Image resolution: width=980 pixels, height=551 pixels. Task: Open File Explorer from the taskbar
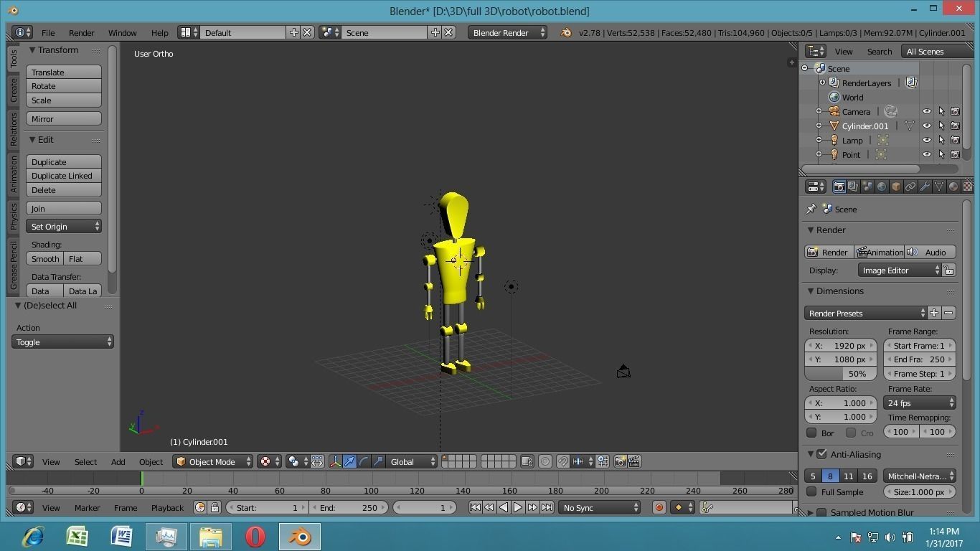[x=211, y=537]
